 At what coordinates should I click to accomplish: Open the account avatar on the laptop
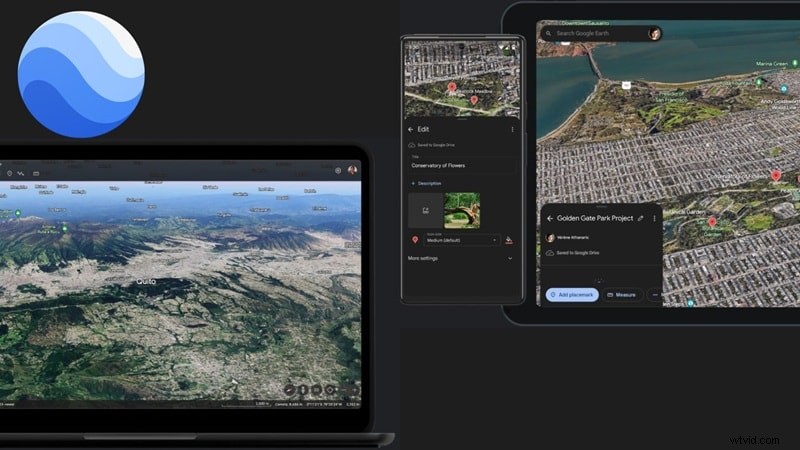pos(352,170)
